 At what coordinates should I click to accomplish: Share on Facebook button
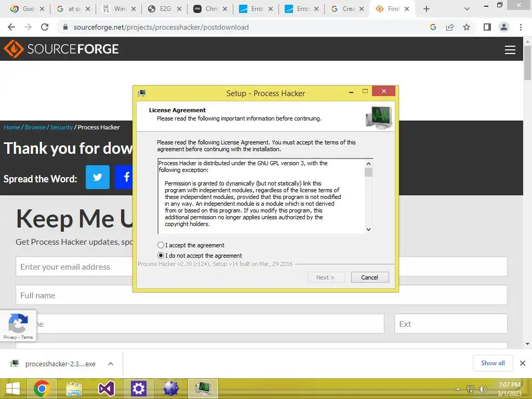point(124,177)
